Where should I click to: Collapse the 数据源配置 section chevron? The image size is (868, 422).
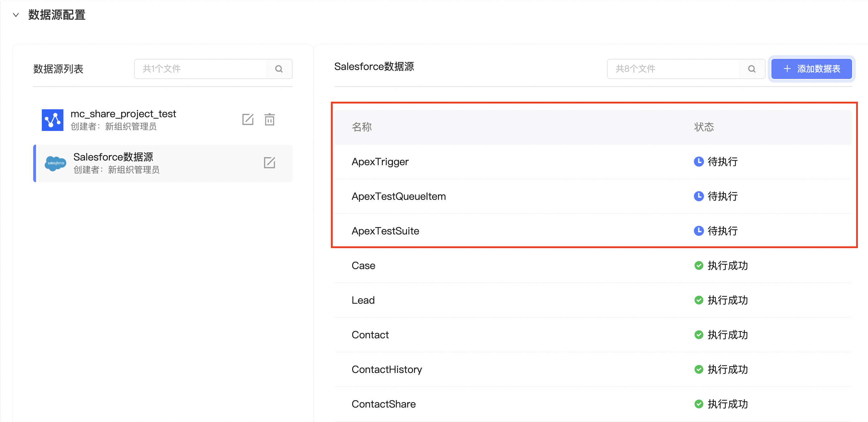click(15, 15)
